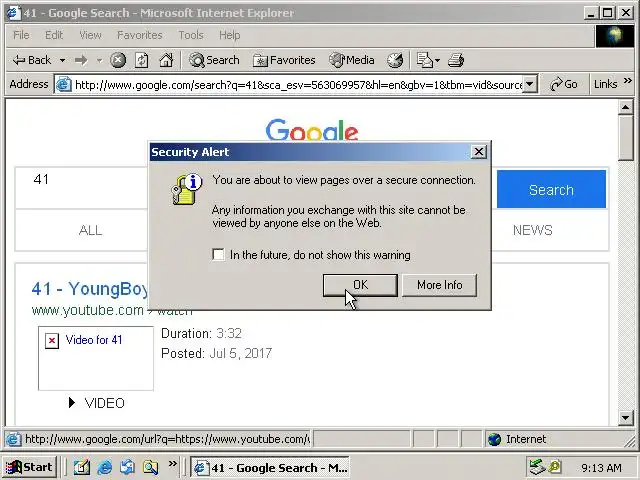
Task: Click the Google search query field containing 41
Action: click(82, 188)
